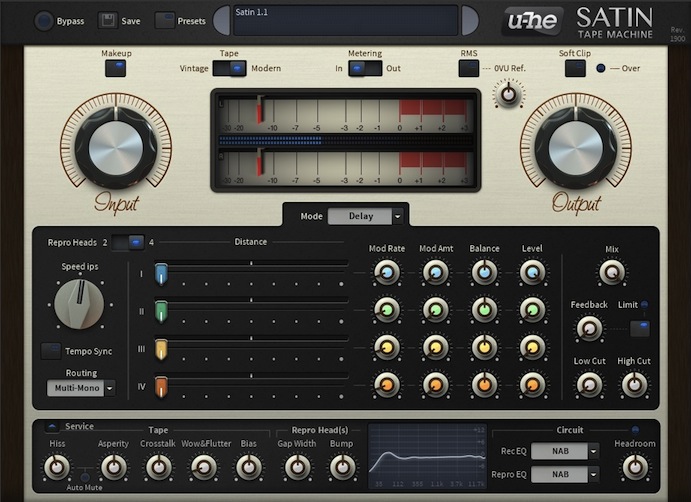Image resolution: width=691 pixels, height=502 pixels.
Task: Toggle the Auto Mute button
Action: click(85, 477)
